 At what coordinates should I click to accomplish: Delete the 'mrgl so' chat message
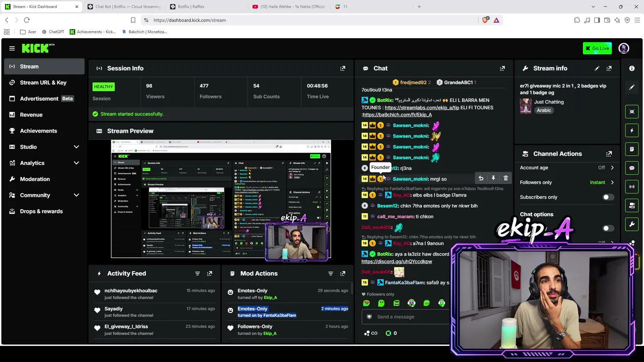pyautogui.click(x=506, y=178)
